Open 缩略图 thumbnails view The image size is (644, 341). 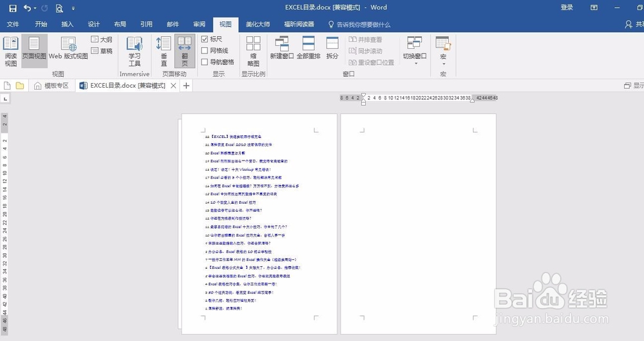[x=253, y=51]
